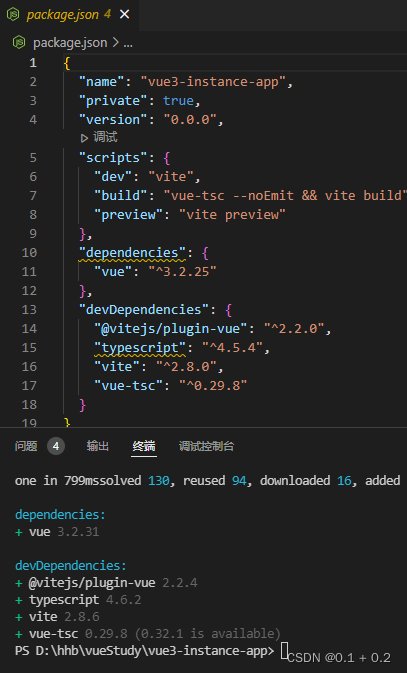Click the true value on private line

pos(178,101)
